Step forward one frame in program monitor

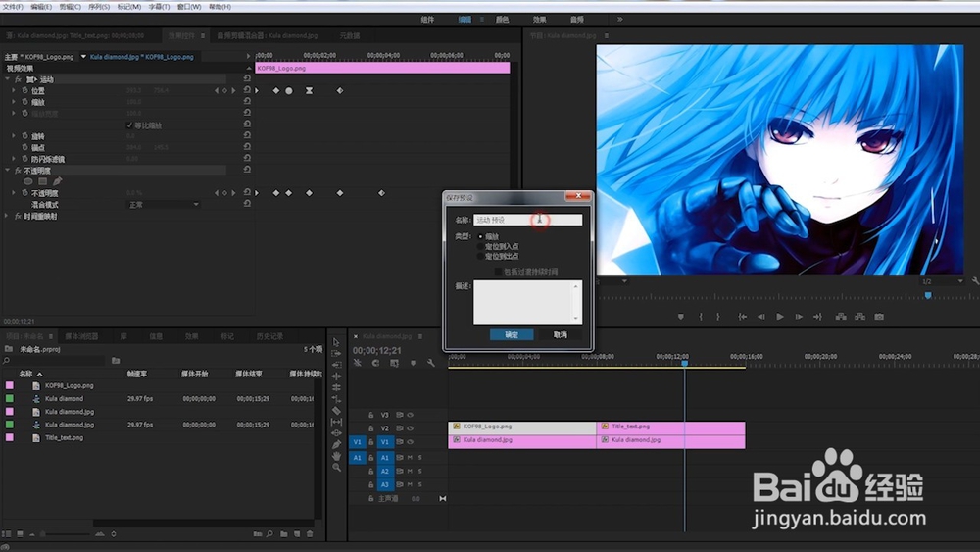[798, 317]
